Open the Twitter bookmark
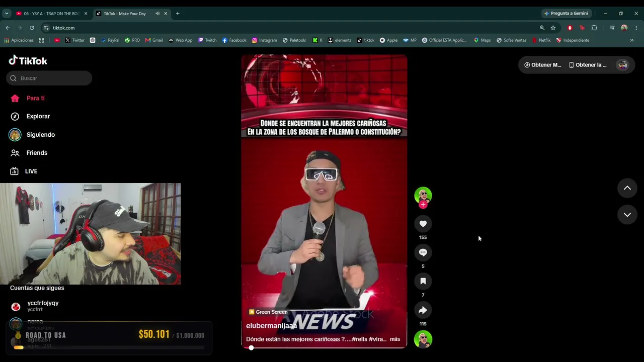 (x=74, y=40)
